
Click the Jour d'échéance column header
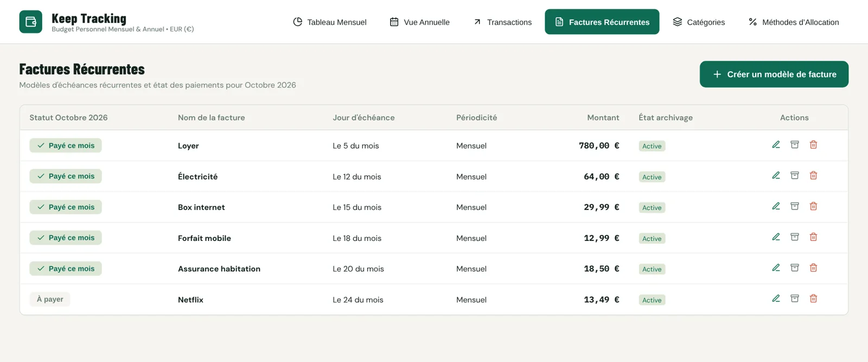pyautogui.click(x=363, y=118)
